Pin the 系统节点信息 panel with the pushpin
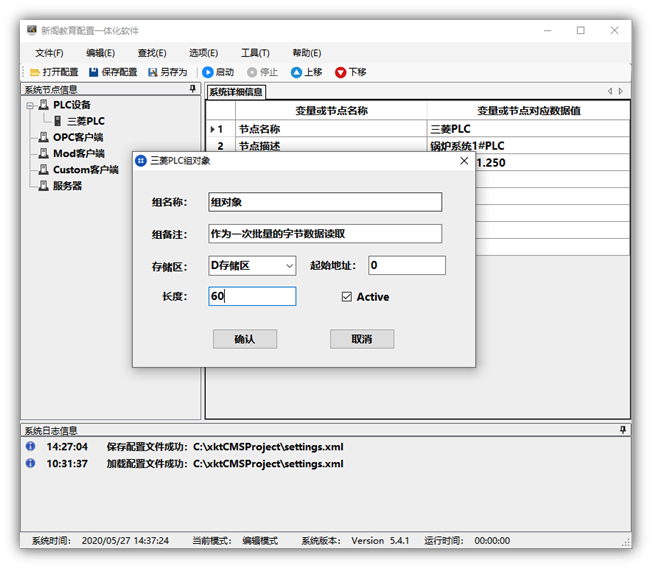The width and height of the screenshot is (653, 569). click(192, 89)
